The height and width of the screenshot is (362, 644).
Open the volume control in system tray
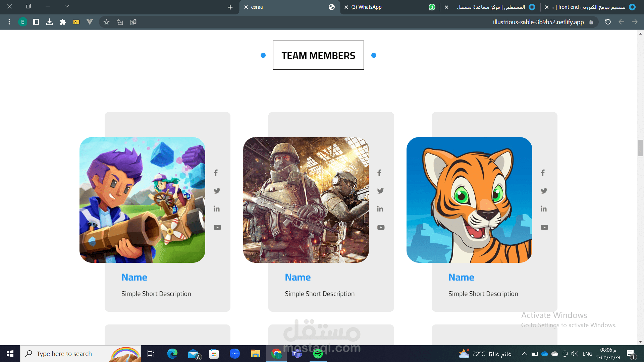(x=575, y=354)
